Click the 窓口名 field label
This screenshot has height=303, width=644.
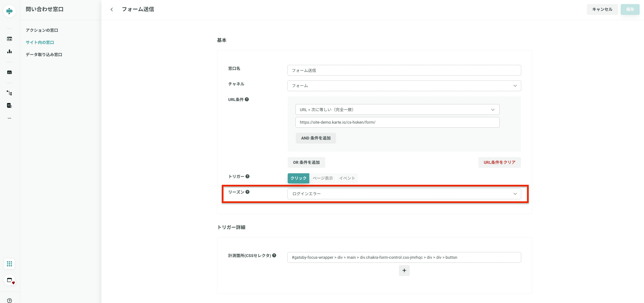pyautogui.click(x=234, y=69)
